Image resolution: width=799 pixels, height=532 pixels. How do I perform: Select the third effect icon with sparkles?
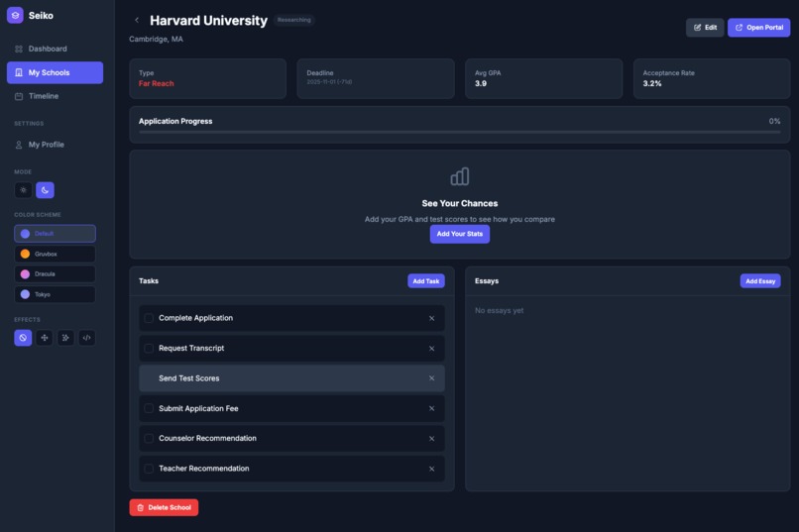pos(65,338)
